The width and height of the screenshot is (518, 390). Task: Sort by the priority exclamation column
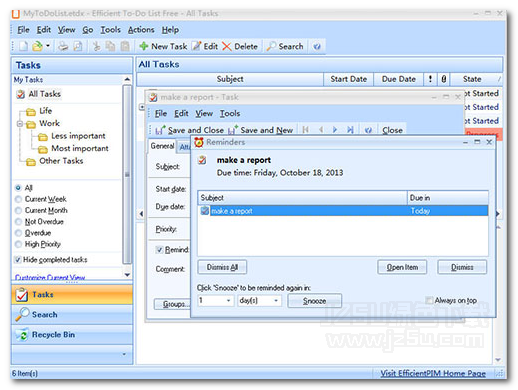[430, 79]
